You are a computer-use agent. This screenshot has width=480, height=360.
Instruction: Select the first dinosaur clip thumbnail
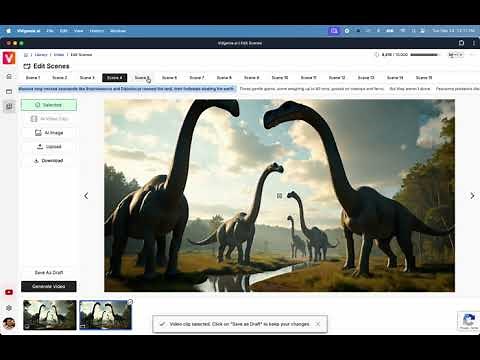50,315
